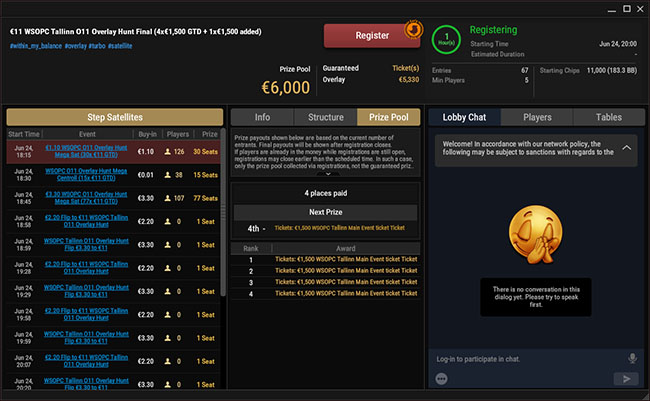The width and height of the screenshot is (650, 401).
Task: Open the 18:58 €2.20 Flip satellite link
Action: coord(86,221)
